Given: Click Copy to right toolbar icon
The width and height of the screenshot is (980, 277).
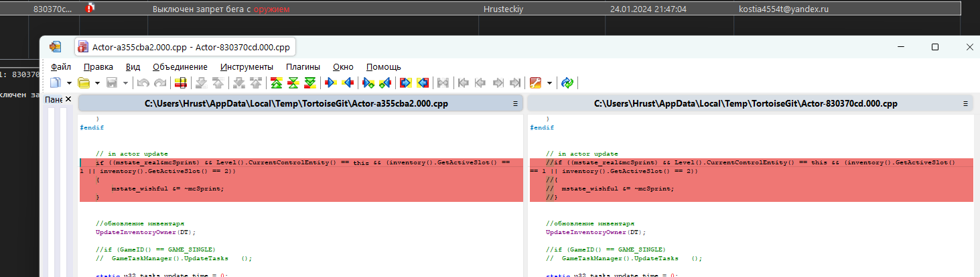Looking at the screenshot, I should coord(330,82).
